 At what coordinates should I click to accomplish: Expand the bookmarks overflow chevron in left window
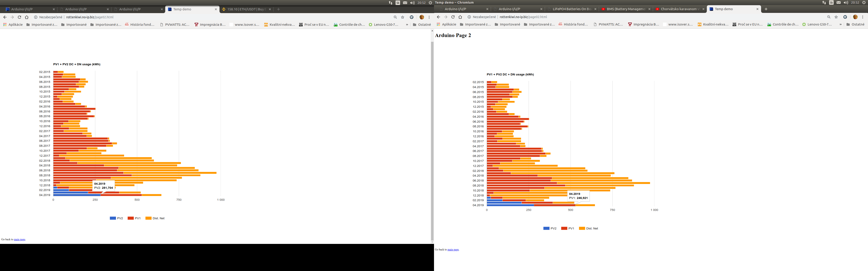pyautogui.click(x=407, y=25)
